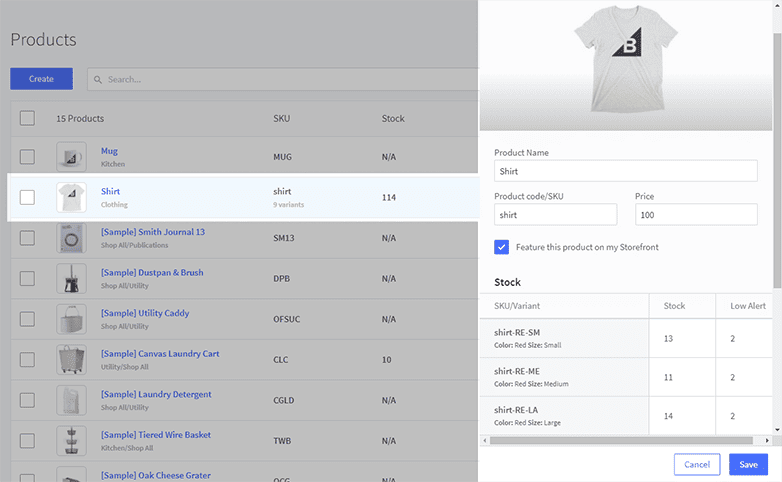782x482 pixels.
Task: Uncheck Feature this product on my Storefront
Action: [502, 247]
